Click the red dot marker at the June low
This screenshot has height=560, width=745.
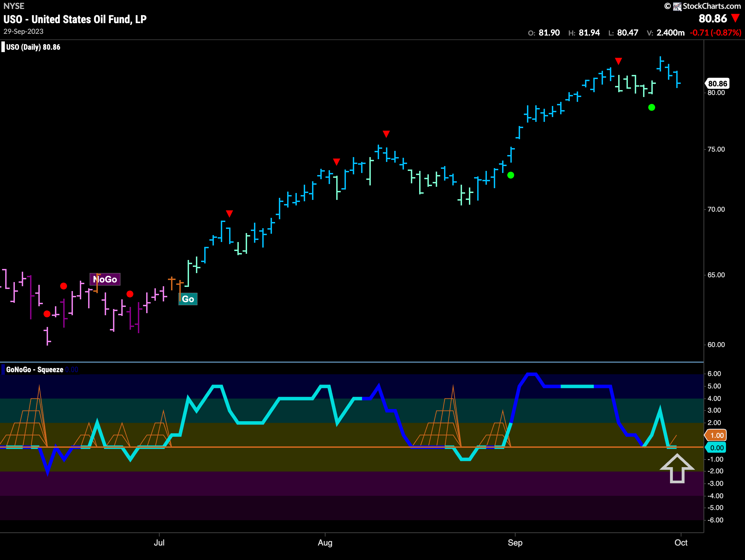click(x=47, y=314)
